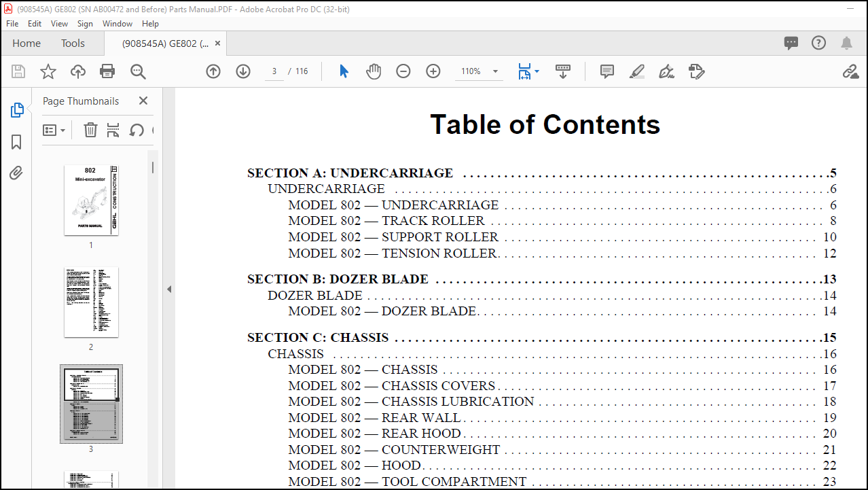Go to previous page arrow
Screen dimensions: 868x490
[213, 71]
